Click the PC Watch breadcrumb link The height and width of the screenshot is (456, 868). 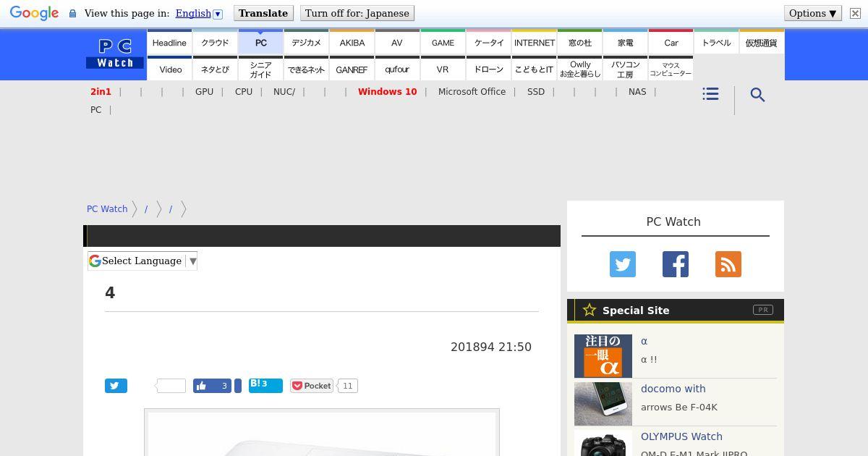coord(107,208)
